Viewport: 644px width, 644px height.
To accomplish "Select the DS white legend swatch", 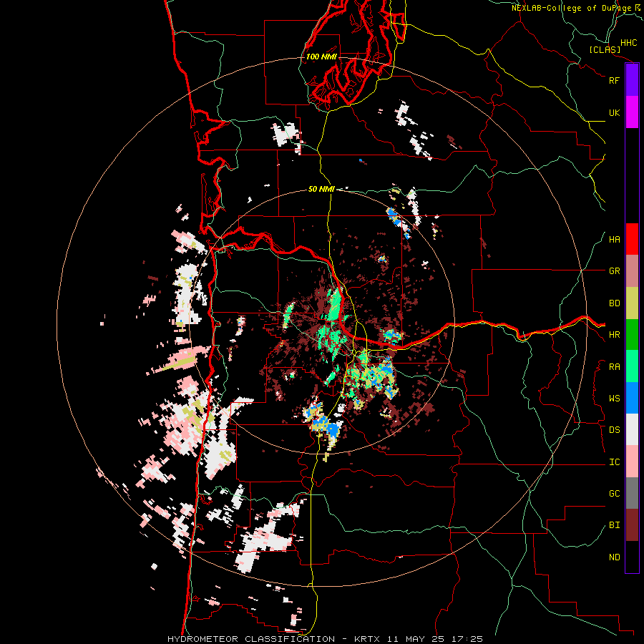I will 632,429.
